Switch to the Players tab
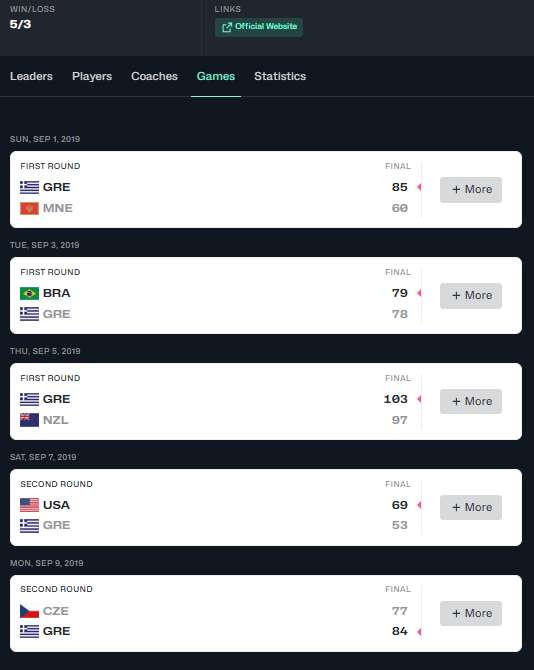534x670 pixels. 92,76
